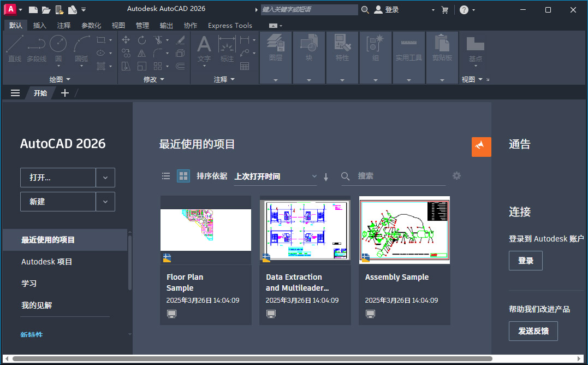Open the Express Tools ribbon tab

click(x=229, y=25)
